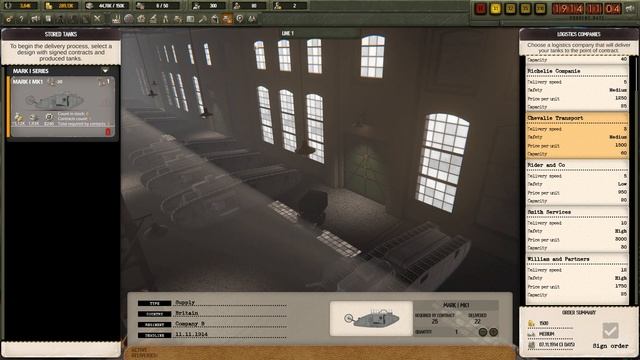
Task: Open the house headquarters icon
Action: [x=141, y=19]
